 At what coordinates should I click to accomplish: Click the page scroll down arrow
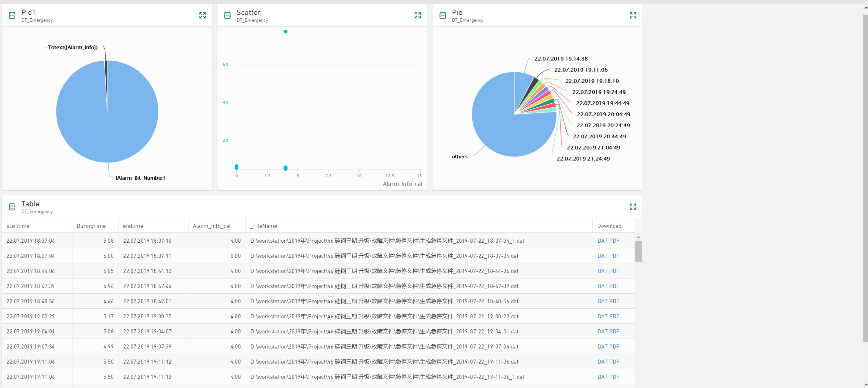click(865, 385)
